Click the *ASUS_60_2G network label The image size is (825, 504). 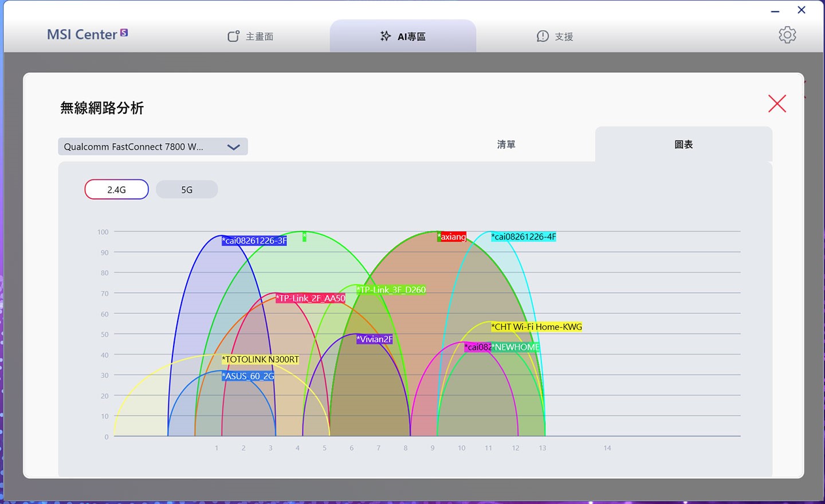click(248, 376)
